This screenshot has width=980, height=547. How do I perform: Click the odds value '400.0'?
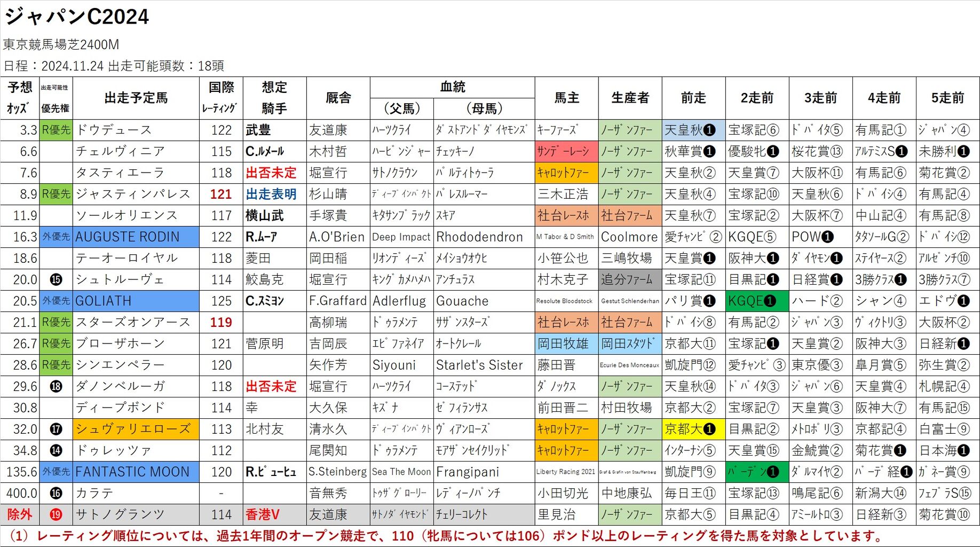pyautogui.click(x=22, y=493)
